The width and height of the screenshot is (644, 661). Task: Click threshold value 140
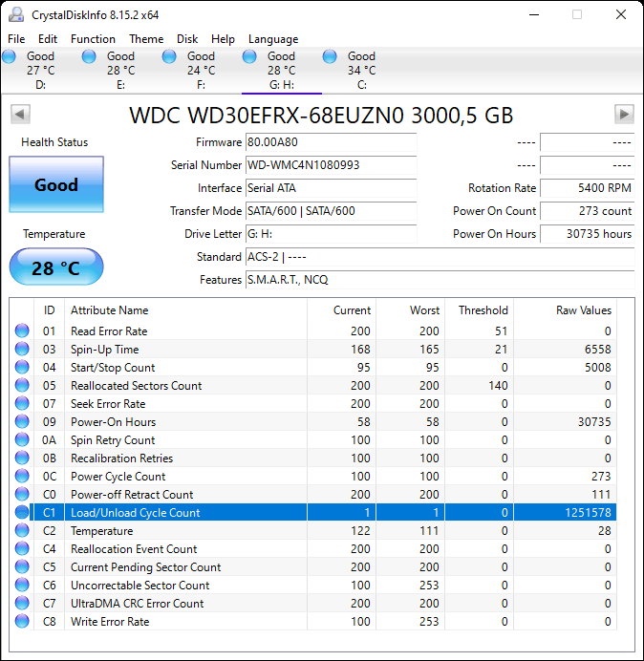(498, 385)
